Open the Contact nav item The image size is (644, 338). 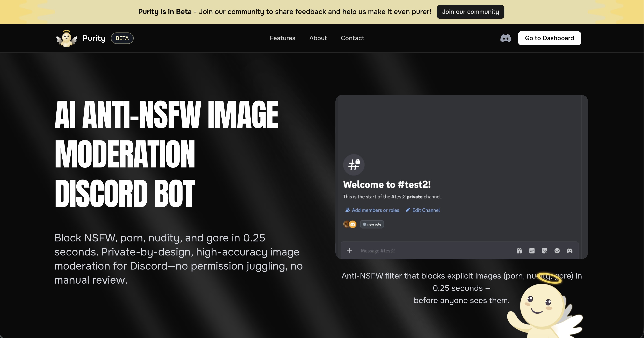point(352,38)
